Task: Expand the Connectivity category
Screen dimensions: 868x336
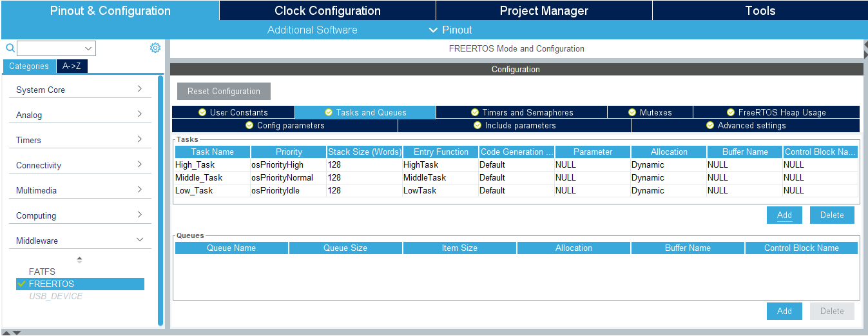Action: click(80, 165)
